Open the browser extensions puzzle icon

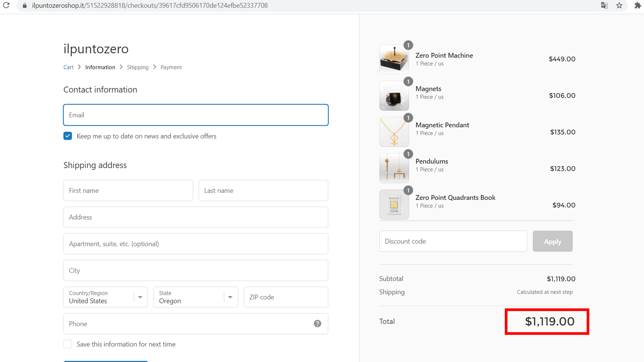pyautogui.click(x=637, y=5)
